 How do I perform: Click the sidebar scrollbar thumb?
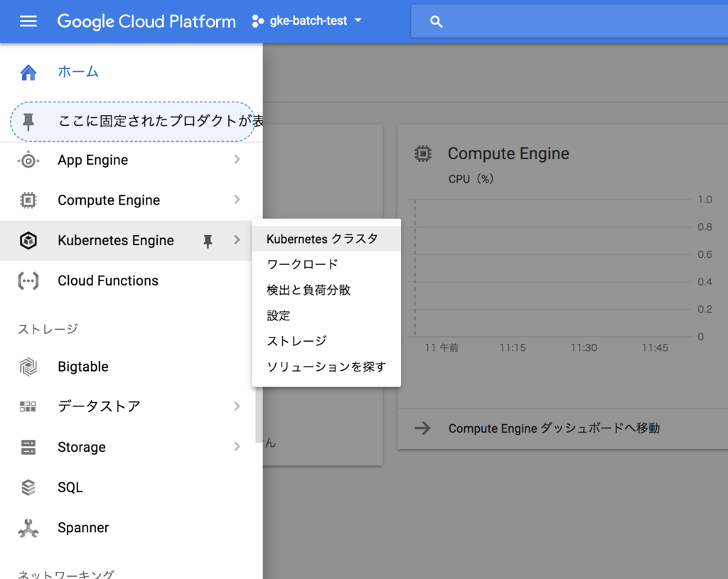(259, 414)
